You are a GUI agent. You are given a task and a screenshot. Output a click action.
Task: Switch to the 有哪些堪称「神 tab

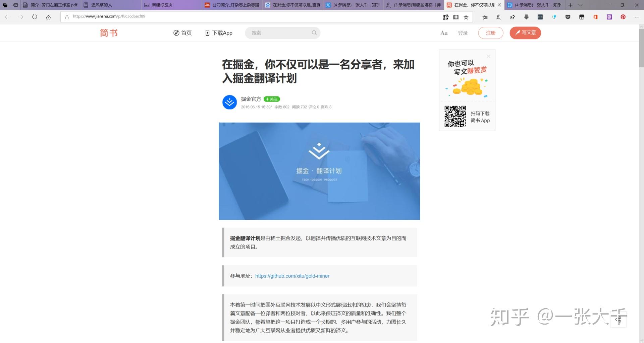tap(414, 5)
